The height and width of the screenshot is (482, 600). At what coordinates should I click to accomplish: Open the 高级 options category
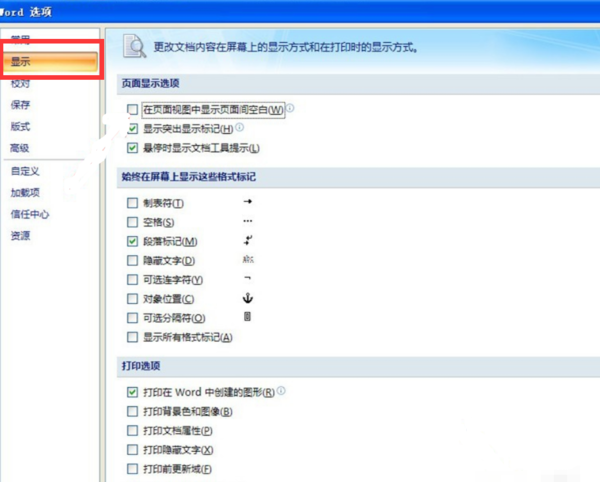tap(20, 148)
